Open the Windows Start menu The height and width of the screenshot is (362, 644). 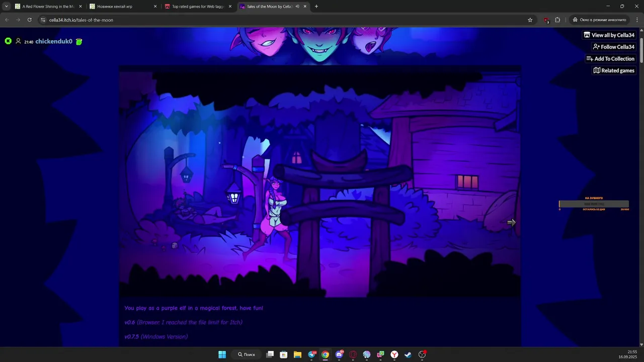click(222, 354)
